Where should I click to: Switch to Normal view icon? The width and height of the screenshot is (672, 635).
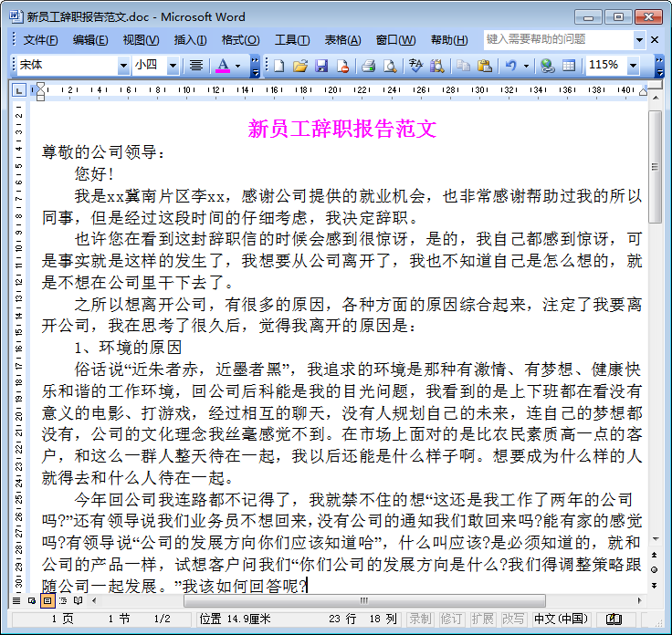(16, 600)
